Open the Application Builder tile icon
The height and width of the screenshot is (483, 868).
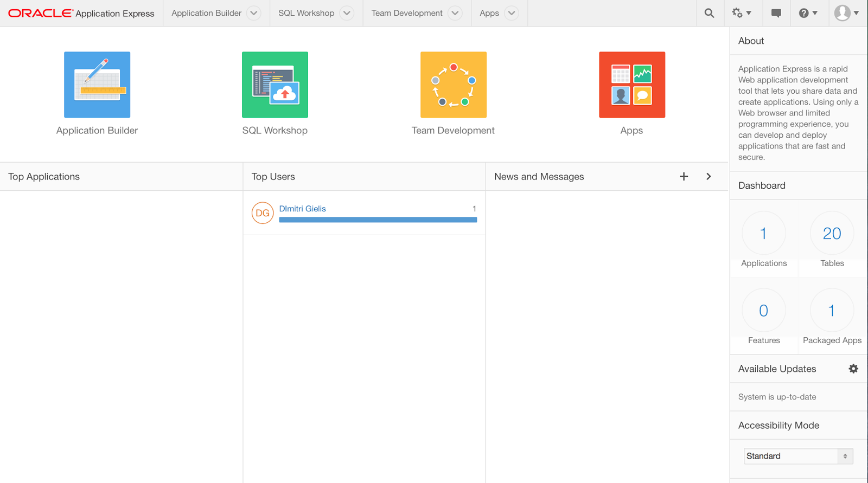[97, 85]
